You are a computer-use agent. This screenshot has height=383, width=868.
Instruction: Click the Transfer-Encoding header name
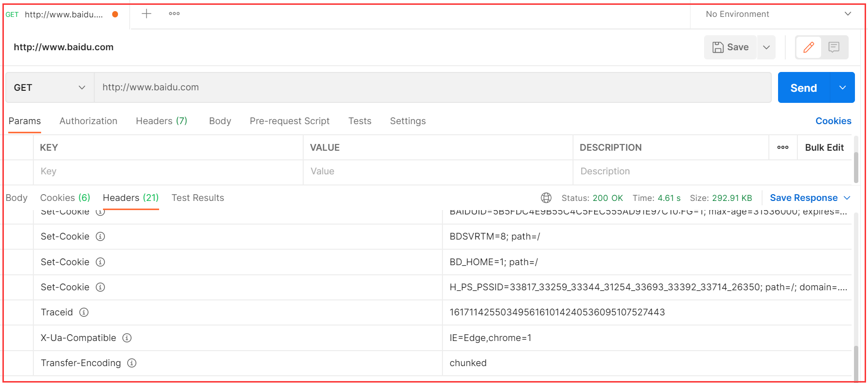(81, 363)
